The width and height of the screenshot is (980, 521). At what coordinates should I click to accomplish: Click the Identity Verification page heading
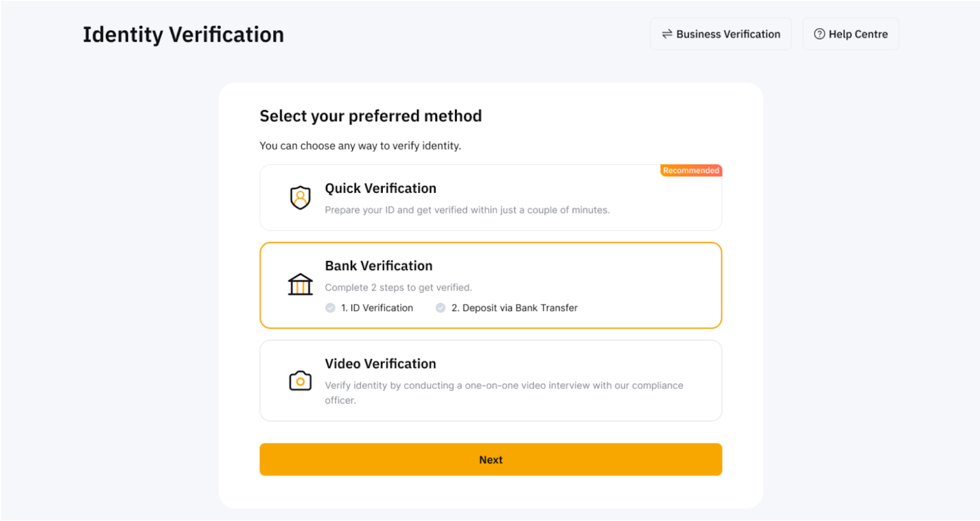[183, 35]
